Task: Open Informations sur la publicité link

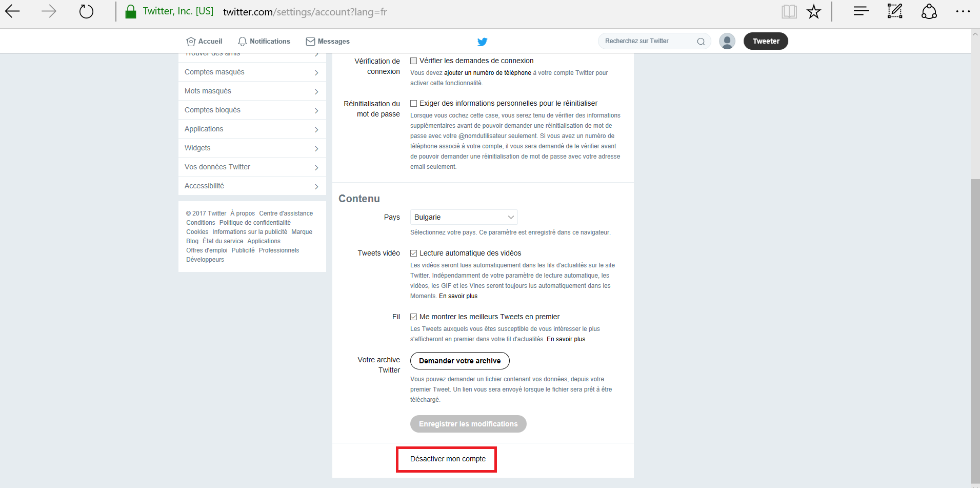Action: tap(250, 232)
